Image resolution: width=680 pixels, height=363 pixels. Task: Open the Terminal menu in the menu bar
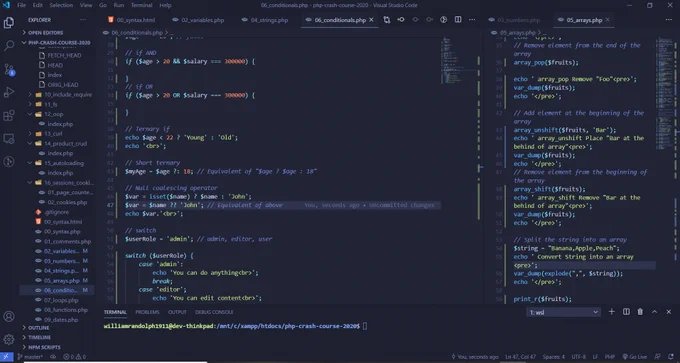(x=141, y=5)
